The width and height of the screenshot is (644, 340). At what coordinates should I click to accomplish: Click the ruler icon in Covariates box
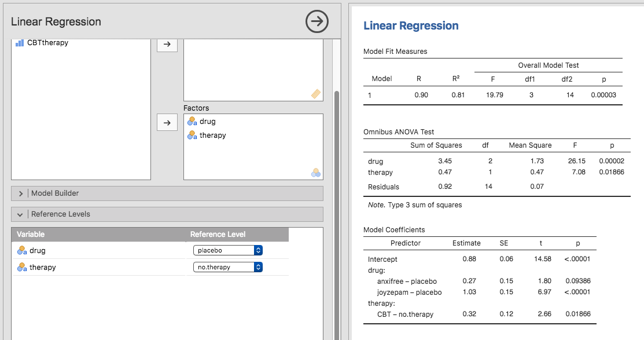[x=316, y=94]
